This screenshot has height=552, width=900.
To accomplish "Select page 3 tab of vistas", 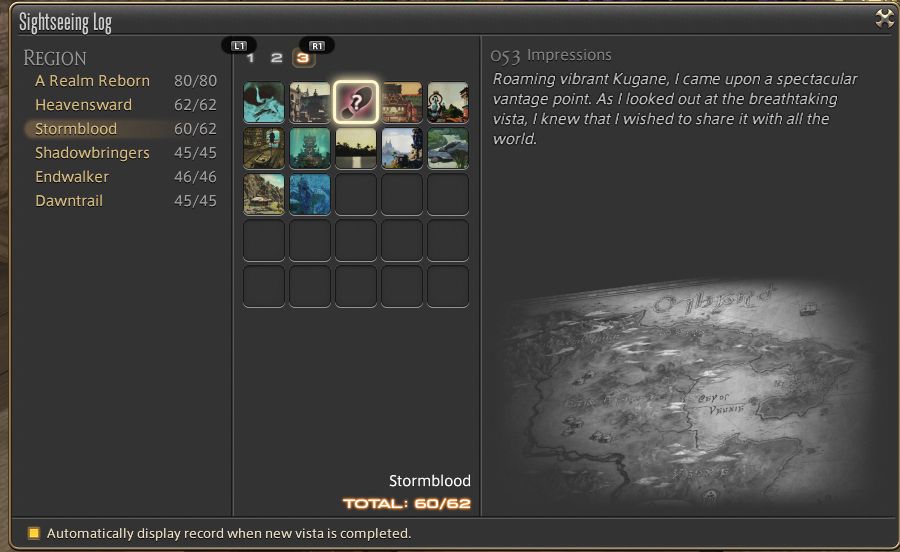I will pyautogui.click(x=304, y=57).
